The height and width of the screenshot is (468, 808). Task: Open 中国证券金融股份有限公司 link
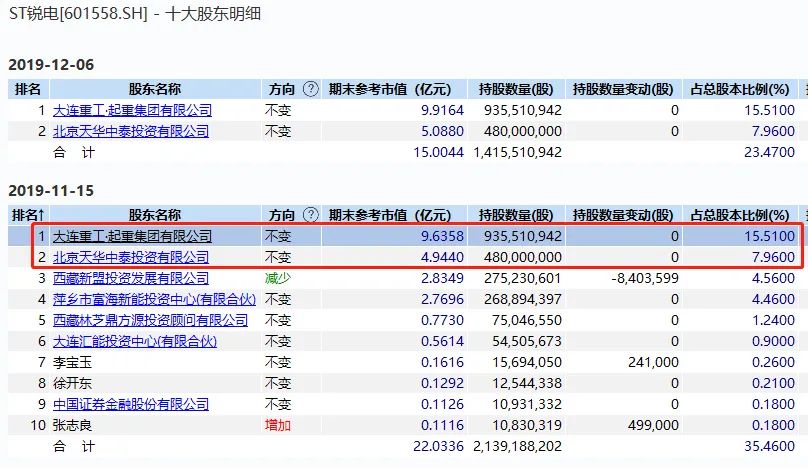point(131,405)
